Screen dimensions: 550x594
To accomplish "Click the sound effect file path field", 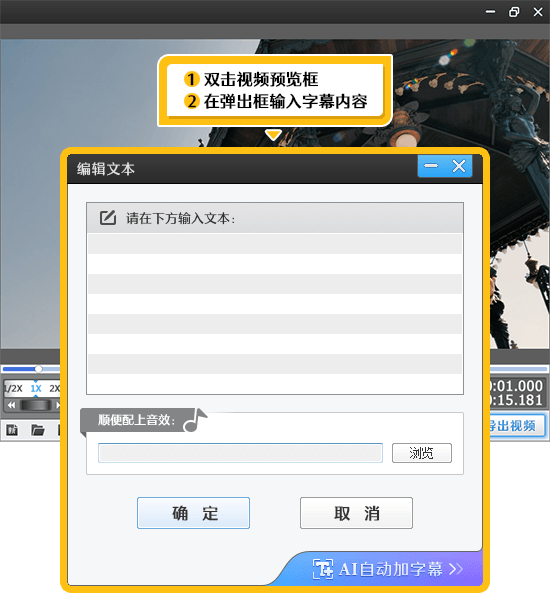I will coord(240,453).
